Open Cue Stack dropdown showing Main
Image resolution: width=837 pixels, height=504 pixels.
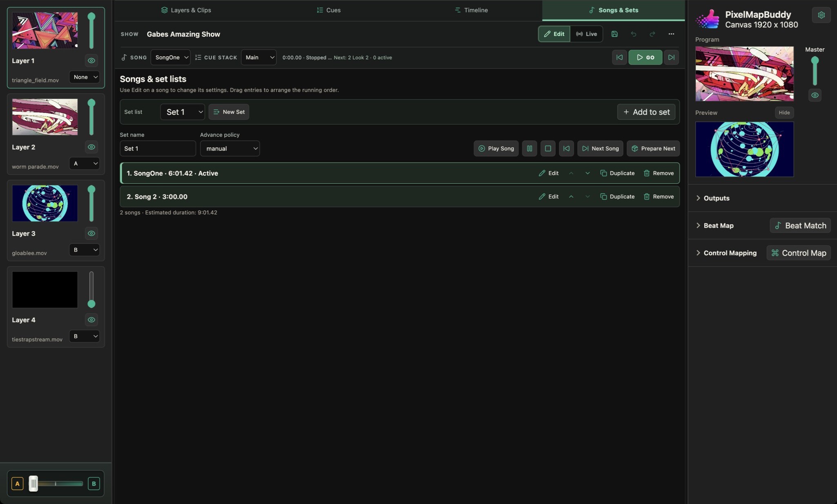pyautogui.click(x=259, y=57)
